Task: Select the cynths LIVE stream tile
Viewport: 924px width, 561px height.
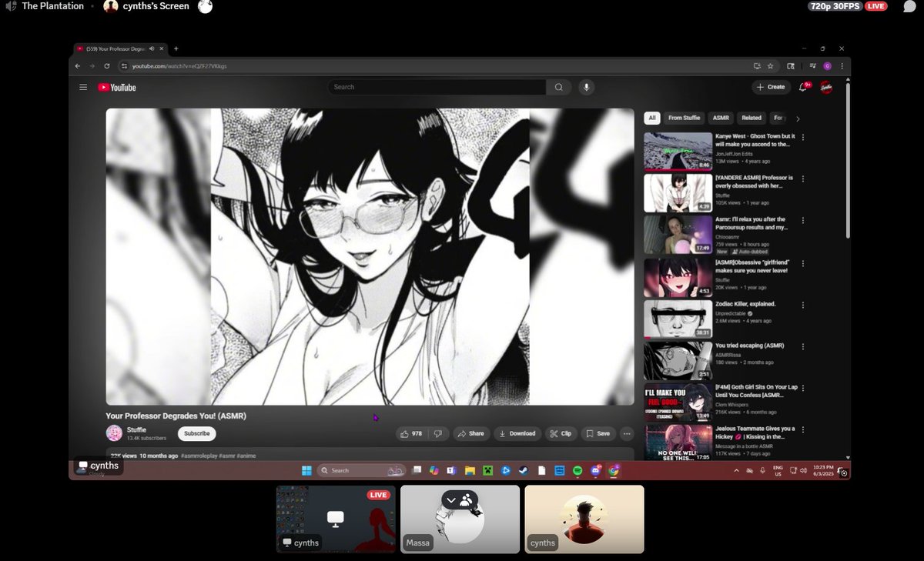Action: (336, 519)
